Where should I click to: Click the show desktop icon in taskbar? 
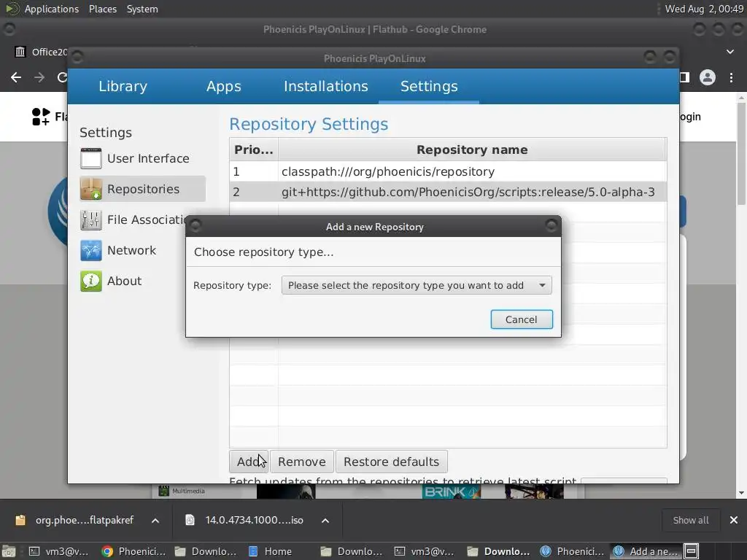9,551
